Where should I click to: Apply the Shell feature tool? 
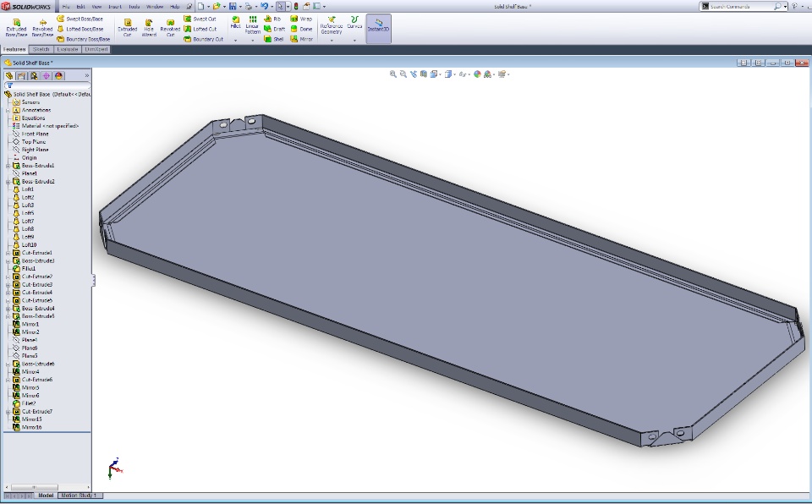[274, 39]
